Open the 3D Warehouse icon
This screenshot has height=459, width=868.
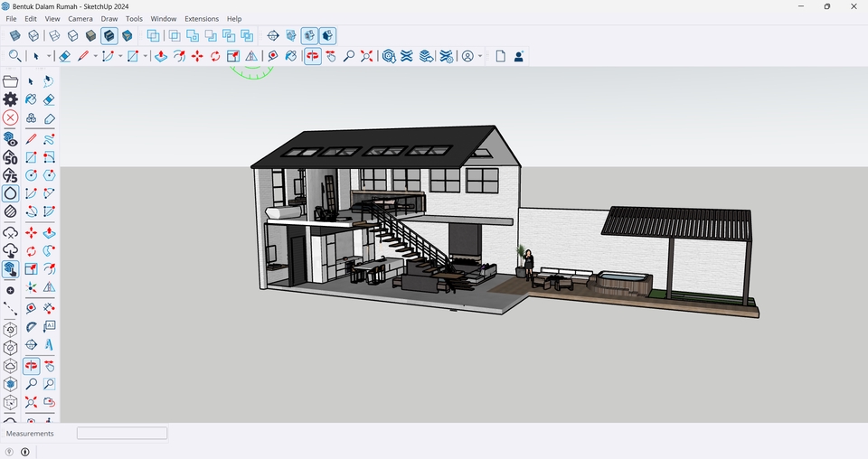point(389,56)
